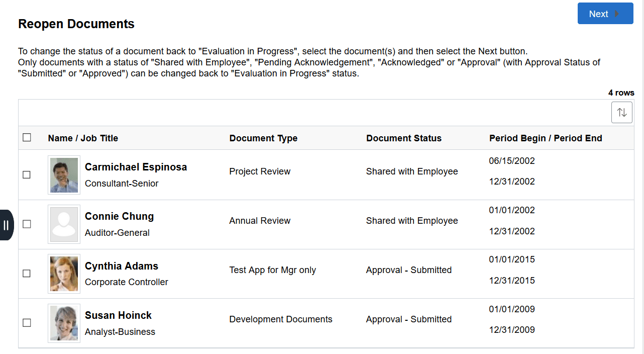
Task: Select Carmichael Espinosa's document checkbox
Action: click(x=27, y=174)
